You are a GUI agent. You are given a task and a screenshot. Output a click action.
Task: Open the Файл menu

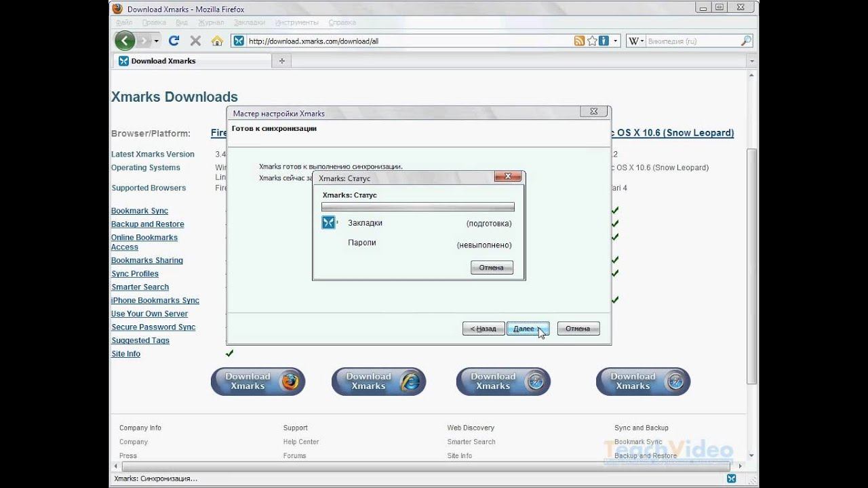coord(124,22)
